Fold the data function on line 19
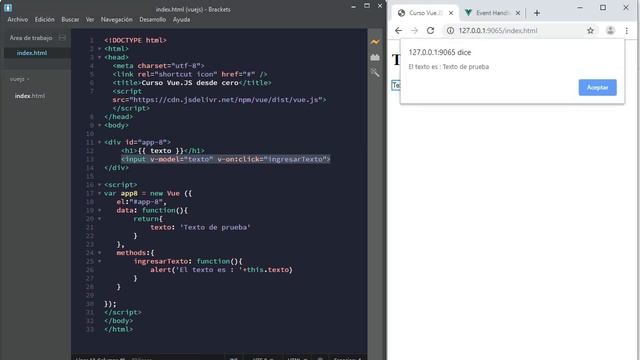 [x=99, y=210]
